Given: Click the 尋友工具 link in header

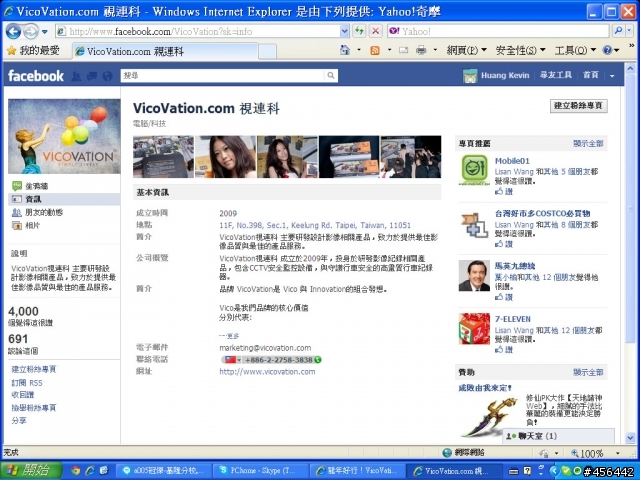Looking at the screenshot, I should coord(556,75).
